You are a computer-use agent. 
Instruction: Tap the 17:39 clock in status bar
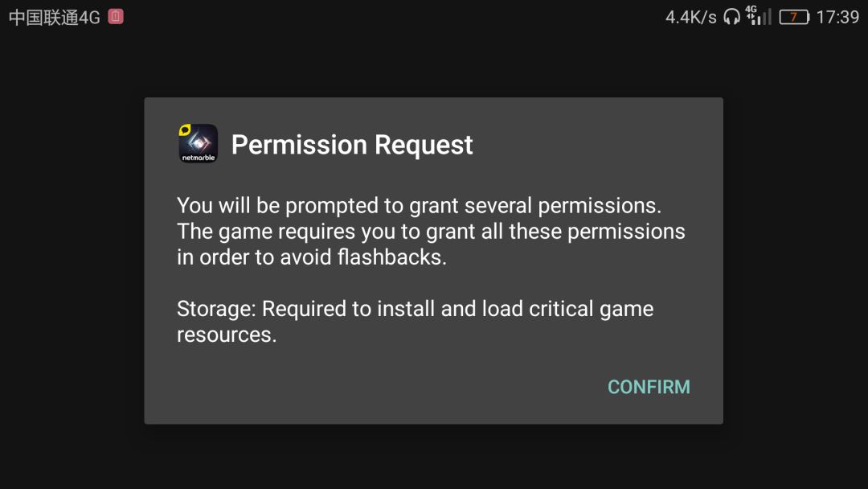point(837,17)
